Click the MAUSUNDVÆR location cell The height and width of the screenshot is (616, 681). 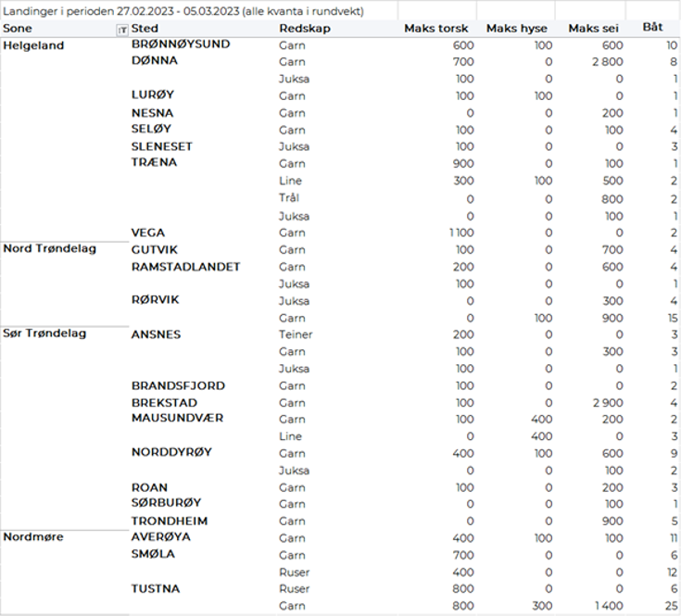[178, 419]
